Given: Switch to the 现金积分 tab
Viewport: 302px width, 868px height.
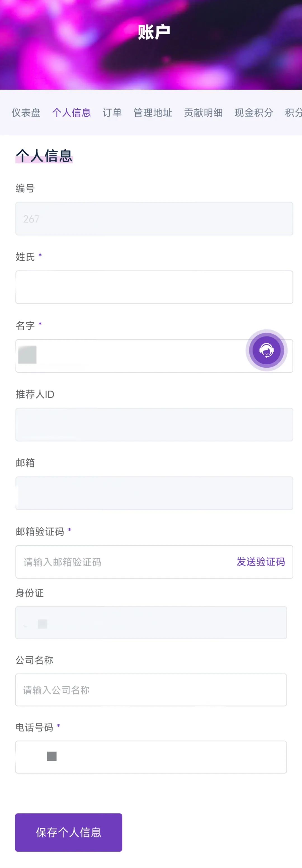Looking at the screenshot, I should click(254, 113).
